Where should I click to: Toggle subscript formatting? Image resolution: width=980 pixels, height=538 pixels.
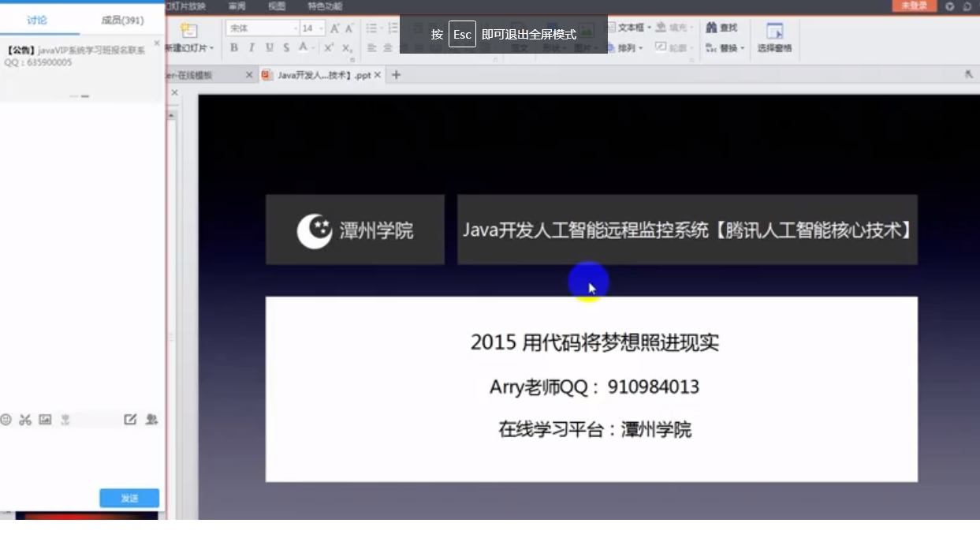coord(348,48)
